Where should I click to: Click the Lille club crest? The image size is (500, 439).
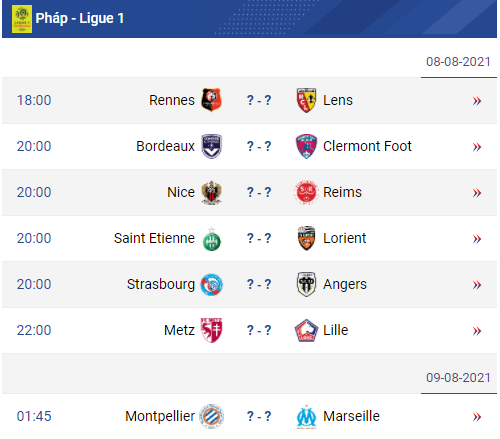tap(306, 330)
